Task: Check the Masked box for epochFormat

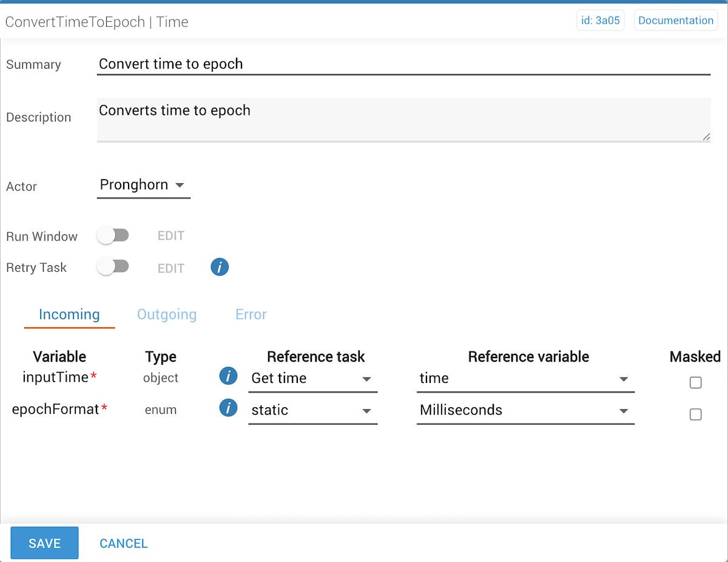Action: click(x=696, y=415)
